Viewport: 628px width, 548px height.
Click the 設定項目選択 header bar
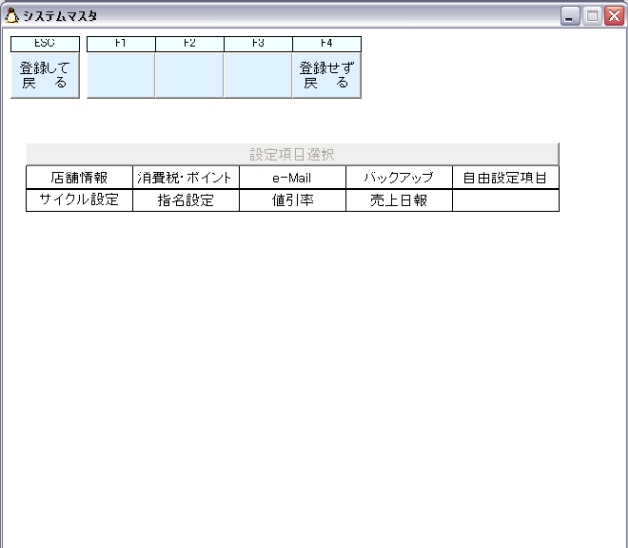[292, 154]
